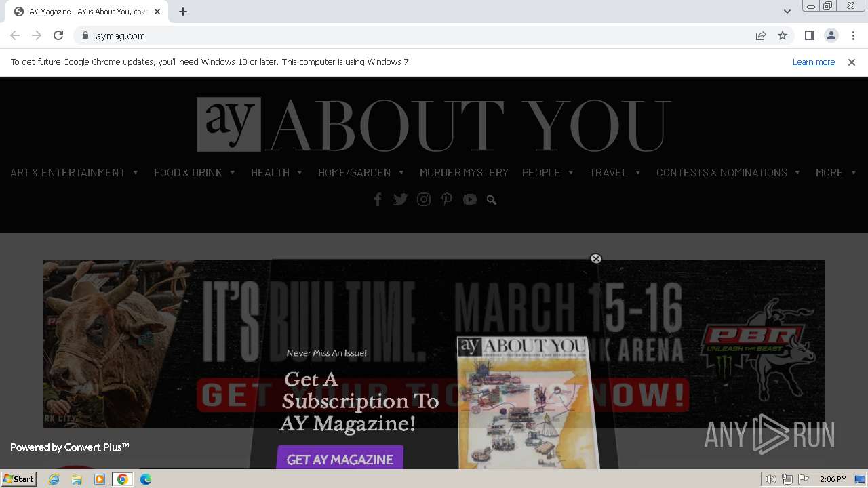Open the Art & Entertainment menu
The height and width of the screenshot is (488, 868).
(x=68, y=172)
